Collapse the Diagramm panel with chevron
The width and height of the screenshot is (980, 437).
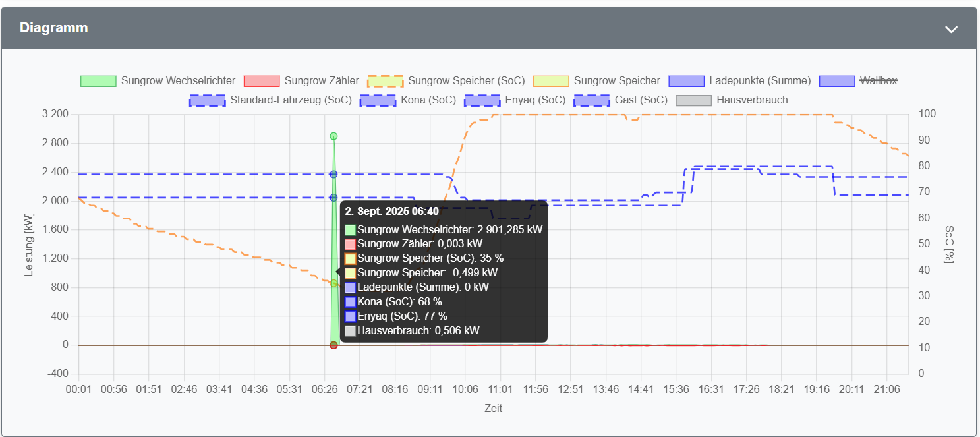pyautogui.click(x=950, y=29)
